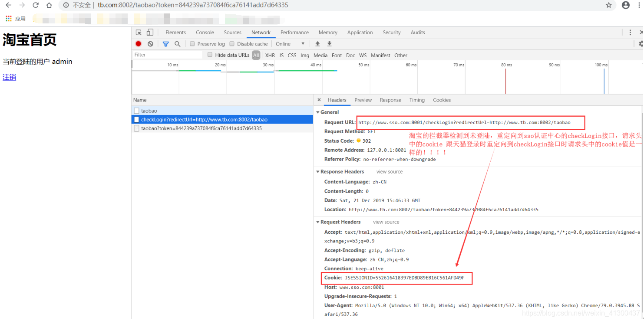Screen dimensions: 644x321
Task: Open the Cookies tab of request
Action: [x=442, y=100]
